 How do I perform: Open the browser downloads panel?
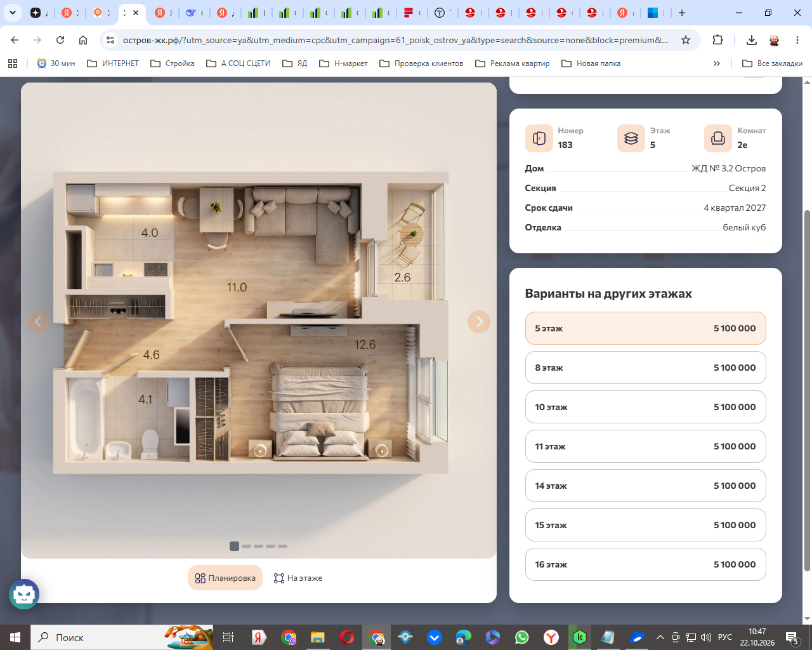(752, 40)
